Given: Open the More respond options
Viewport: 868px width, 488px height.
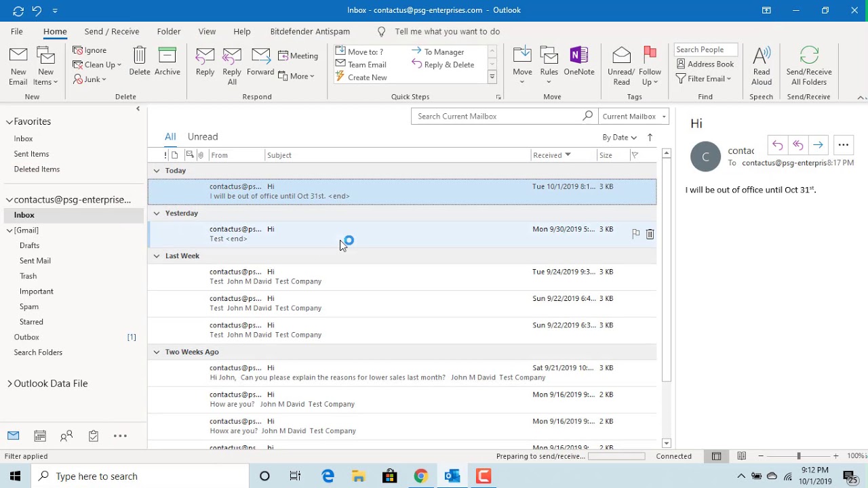Looking at the screenshot, I should coord(296,76).
